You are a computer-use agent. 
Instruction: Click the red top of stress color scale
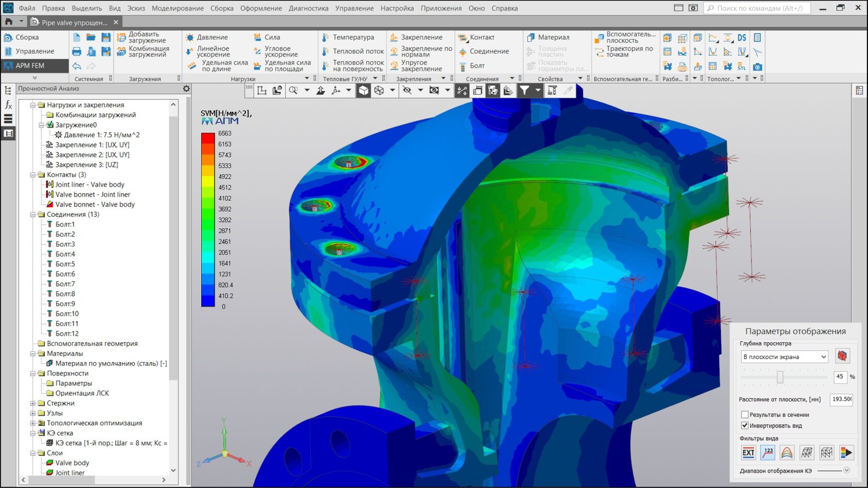[x=208, y=138]
